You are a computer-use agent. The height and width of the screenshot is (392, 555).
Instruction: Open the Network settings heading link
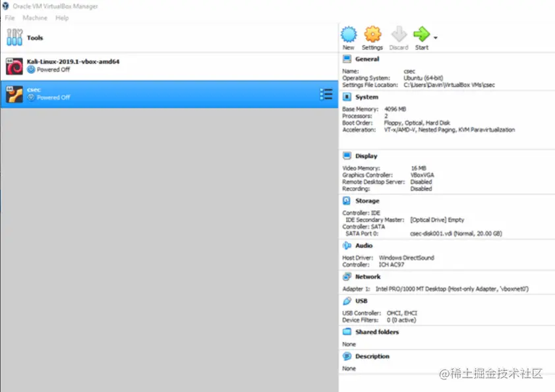368,277
